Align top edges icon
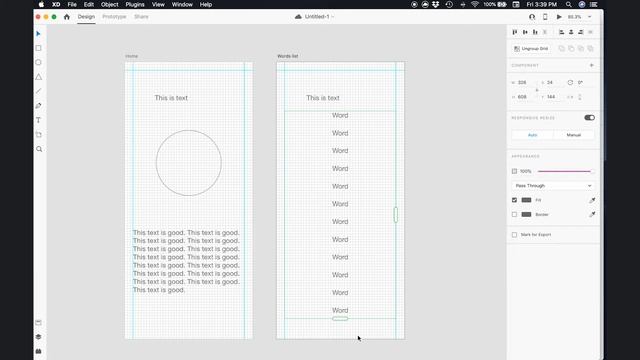This screenshot has height=360, width=640. tap(515, 32)
